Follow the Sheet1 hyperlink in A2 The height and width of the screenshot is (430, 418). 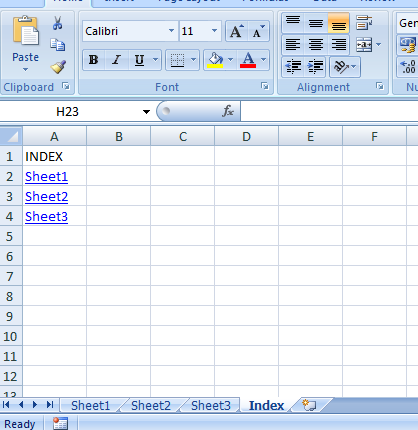46,176
